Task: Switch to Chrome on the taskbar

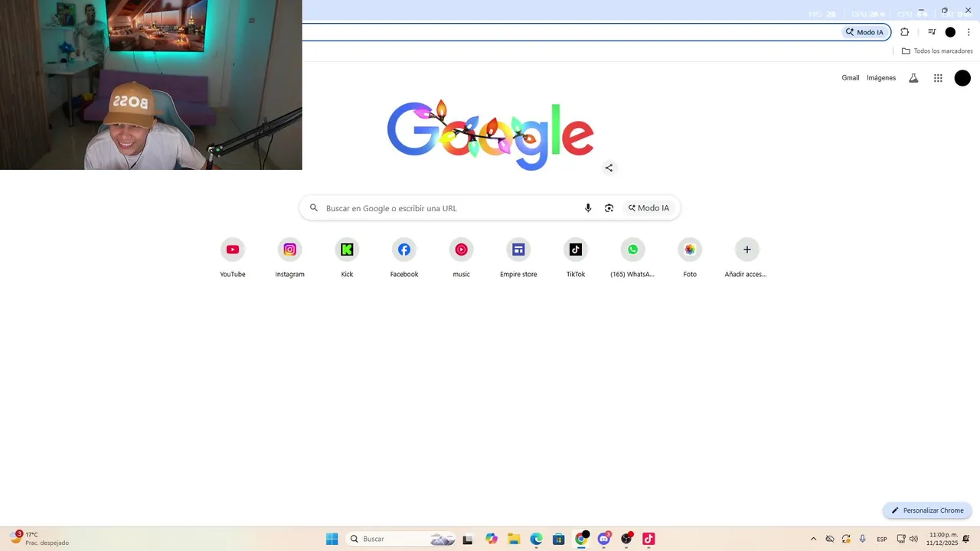Action: [581, 539]
